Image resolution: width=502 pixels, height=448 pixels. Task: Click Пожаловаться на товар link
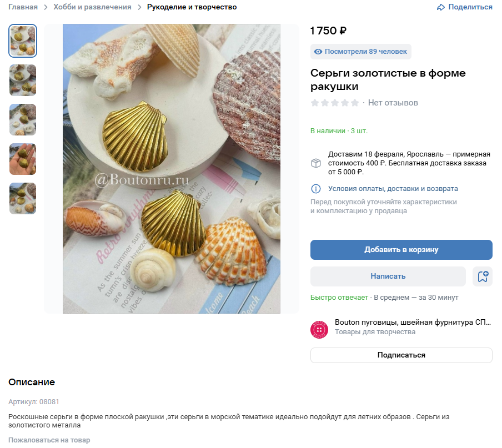[49, 440]
